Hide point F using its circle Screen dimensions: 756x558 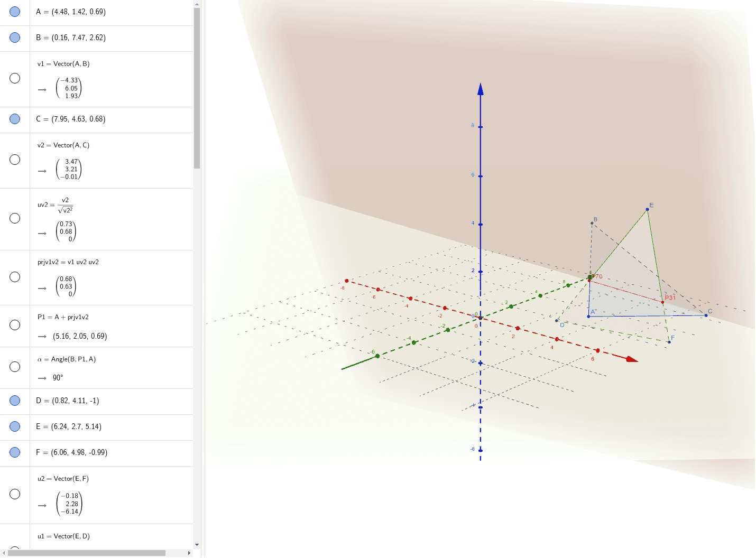click(x=15, y=453)
